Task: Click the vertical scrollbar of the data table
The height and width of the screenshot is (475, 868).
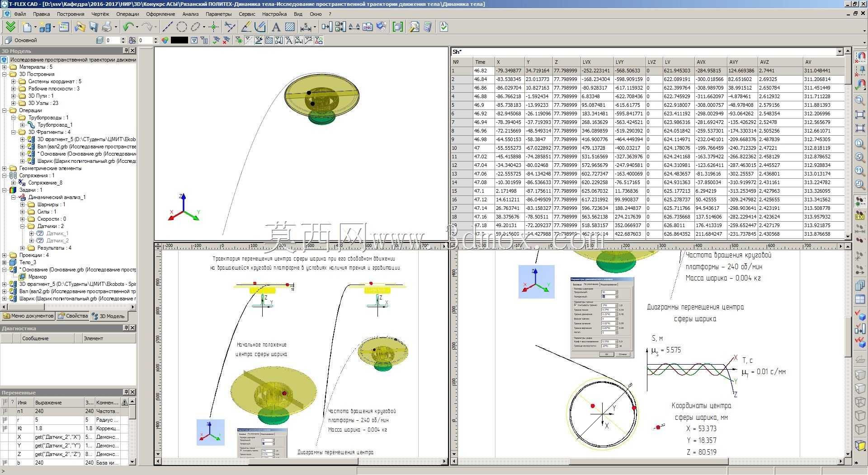Action: (848, 143)
